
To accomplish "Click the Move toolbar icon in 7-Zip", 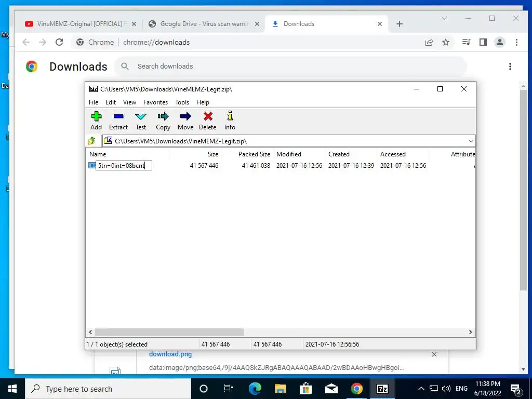I will pyautogui.click(x=185, y=121).
